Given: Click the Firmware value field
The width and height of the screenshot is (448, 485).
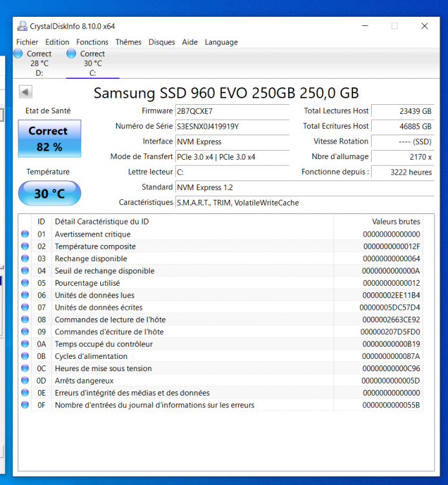Looking at the screenshot, I should pos(232,111).
